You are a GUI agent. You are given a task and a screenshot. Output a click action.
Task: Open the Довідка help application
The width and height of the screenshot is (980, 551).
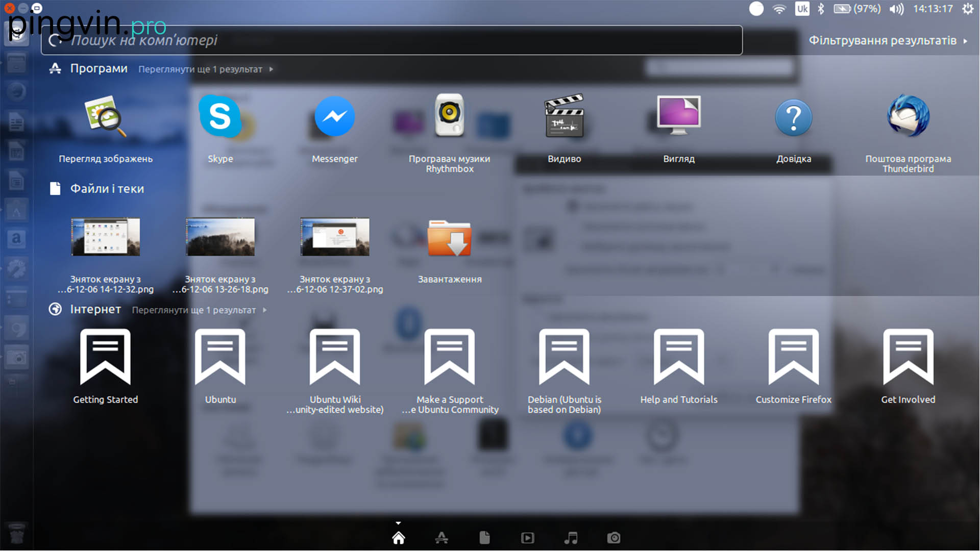coord(794,118)
